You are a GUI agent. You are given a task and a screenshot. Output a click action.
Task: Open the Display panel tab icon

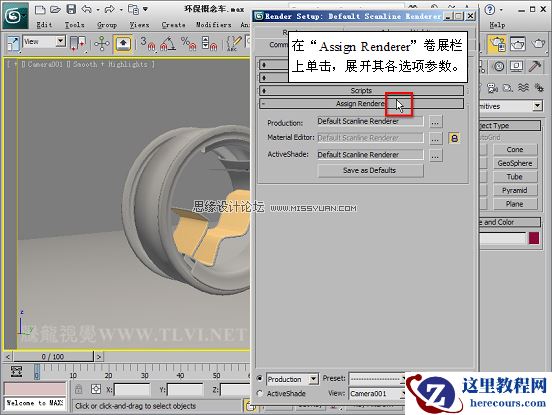(516, 67)
